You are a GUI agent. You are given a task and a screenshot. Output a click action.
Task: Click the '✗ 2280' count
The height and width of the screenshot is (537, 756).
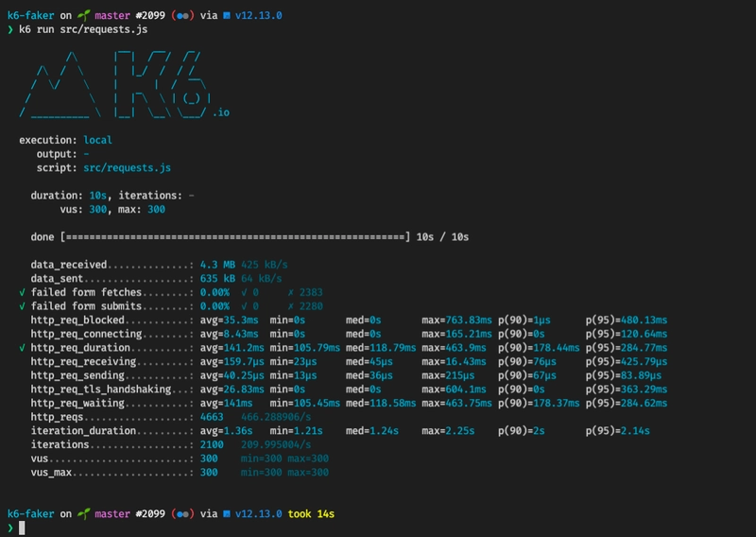(305, 306)
